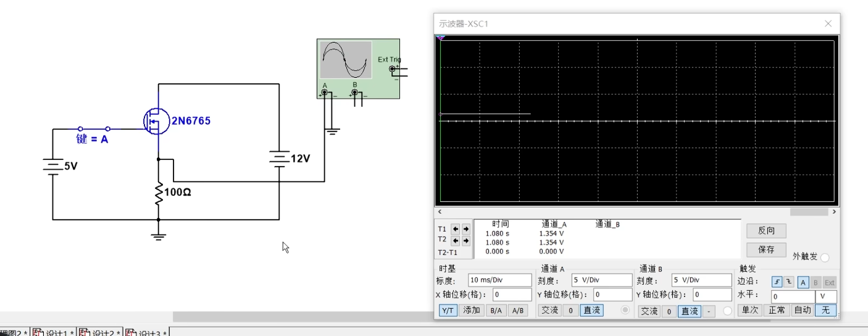Set trigger mode to 单次 (Single)

(749, 310)
